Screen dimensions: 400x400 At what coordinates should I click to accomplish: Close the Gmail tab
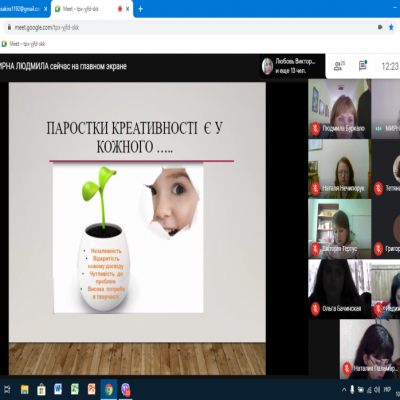pos(46,9)
